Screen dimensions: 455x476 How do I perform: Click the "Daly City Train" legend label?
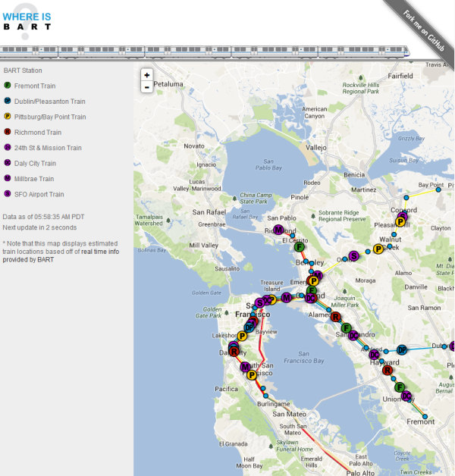tap(35, 163)
